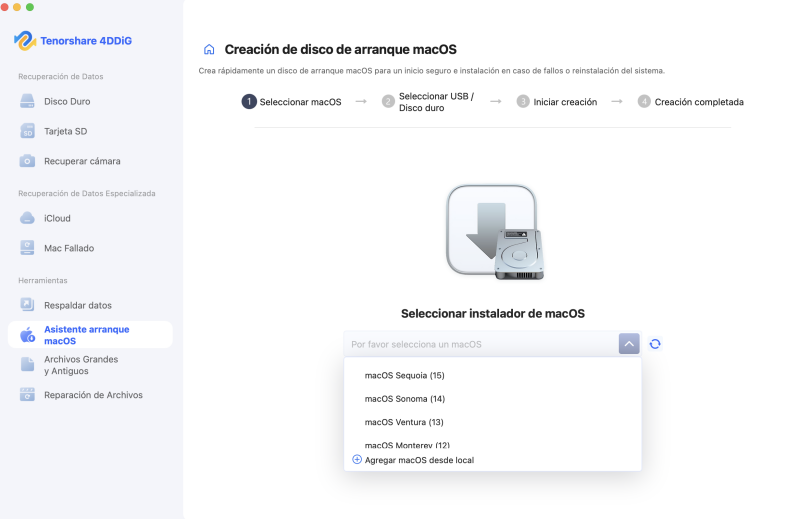
Task: Click the Mac Fallado icon
Action: (28, 247)
